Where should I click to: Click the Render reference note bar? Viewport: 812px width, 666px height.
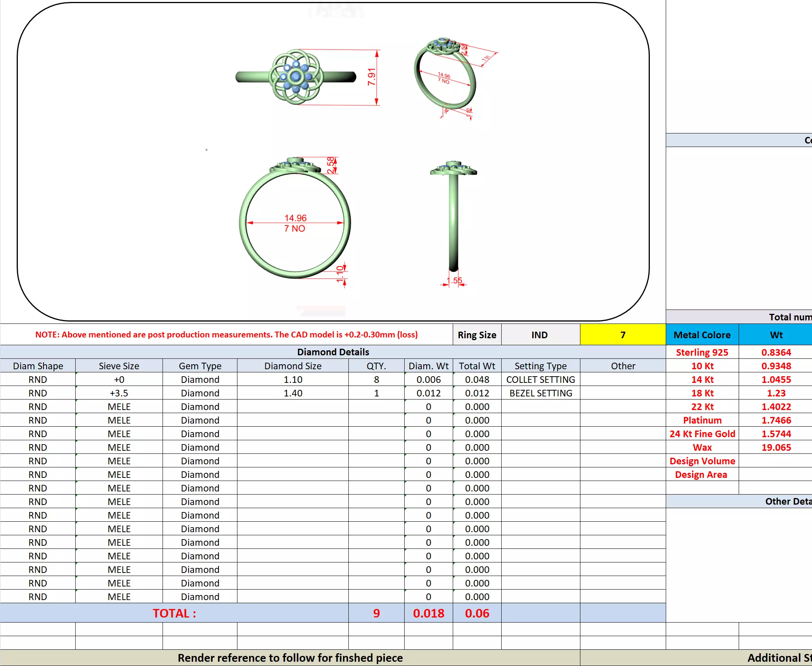290,658
